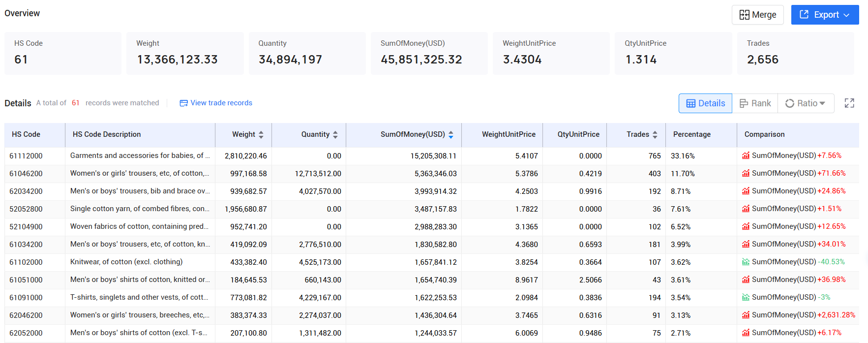Click Quantity summary card 34,894,197
Screen dimensions: 868x343
307,53
